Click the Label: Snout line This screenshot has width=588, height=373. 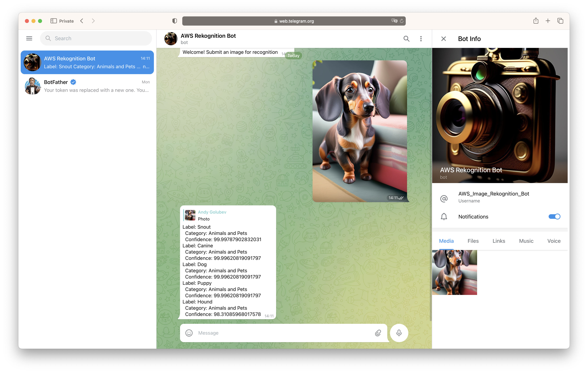click(x=196, y=227)
